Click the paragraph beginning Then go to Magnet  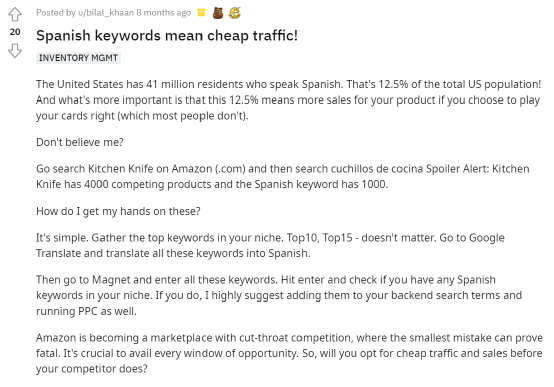pyautogui.click(x=279, y=295)
